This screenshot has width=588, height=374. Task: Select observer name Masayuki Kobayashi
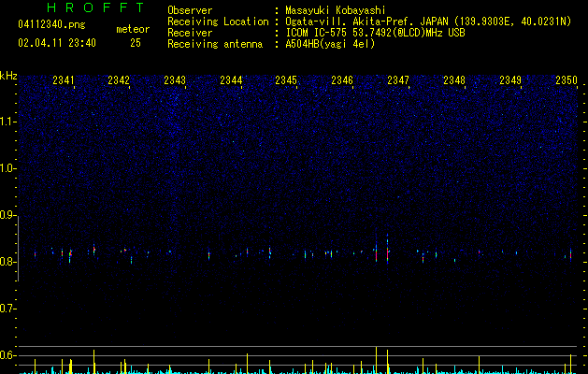pyautogui.click(x=336, y=10)
